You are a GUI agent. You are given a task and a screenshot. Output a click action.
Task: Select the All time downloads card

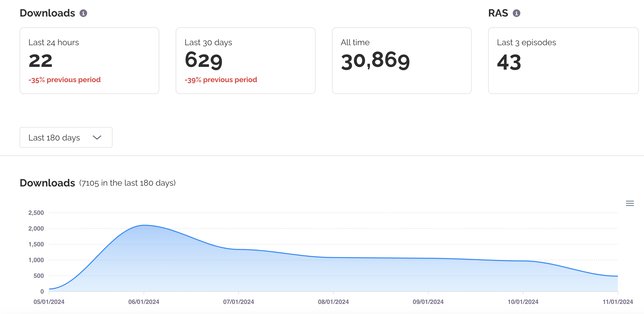click(401, 61)
